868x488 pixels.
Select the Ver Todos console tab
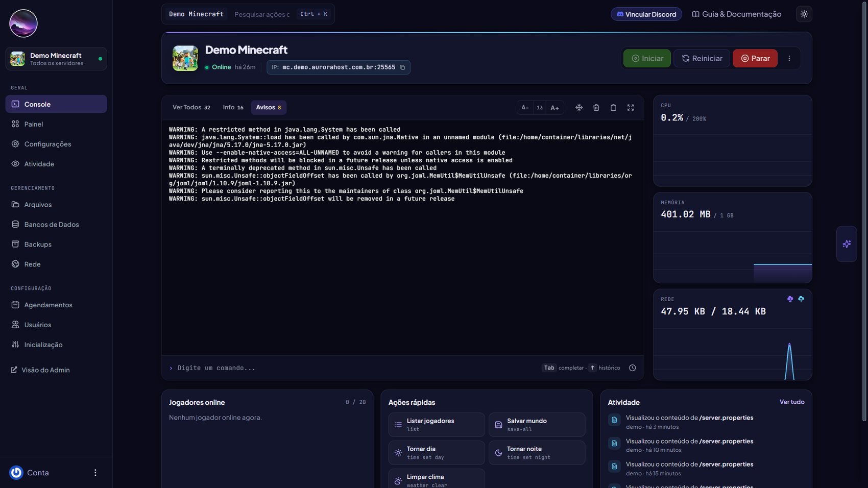click(191, 108)
